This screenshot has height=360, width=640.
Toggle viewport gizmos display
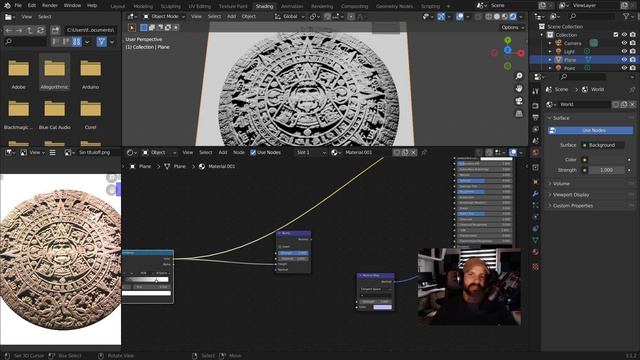click(441, 17)
